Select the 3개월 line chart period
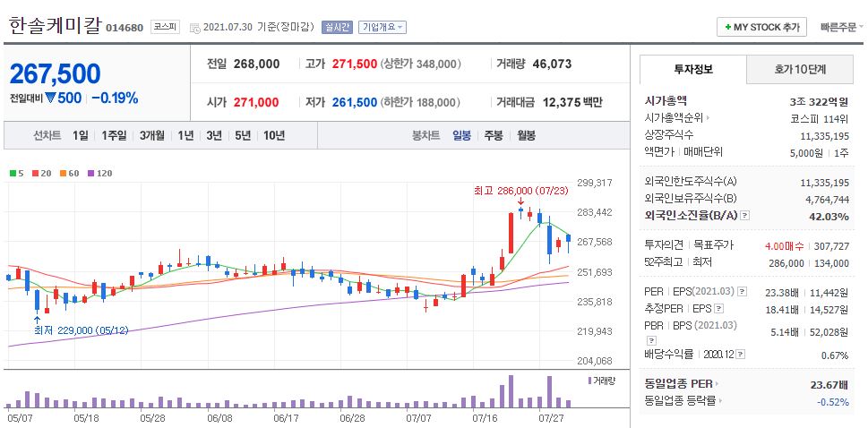 [x=151, y=136]
